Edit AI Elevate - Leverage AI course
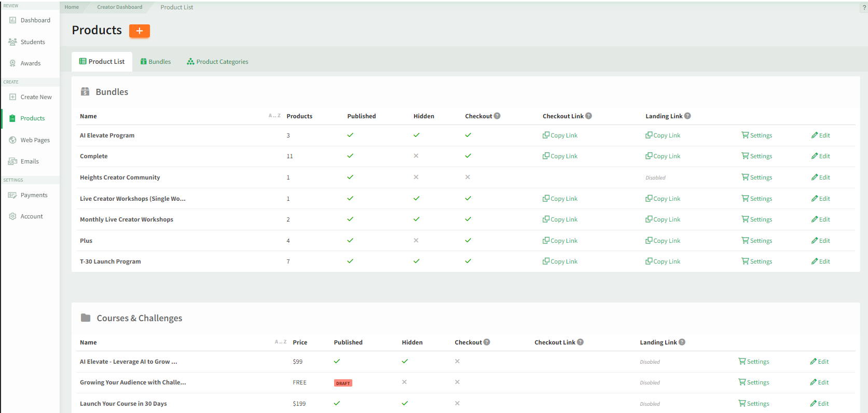 point(819,362)
